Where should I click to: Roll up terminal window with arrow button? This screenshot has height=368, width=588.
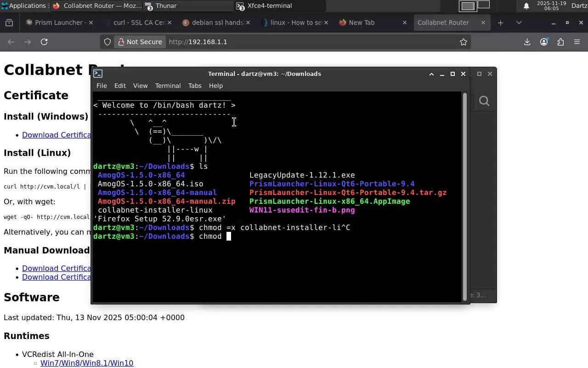tap(431, 74)
